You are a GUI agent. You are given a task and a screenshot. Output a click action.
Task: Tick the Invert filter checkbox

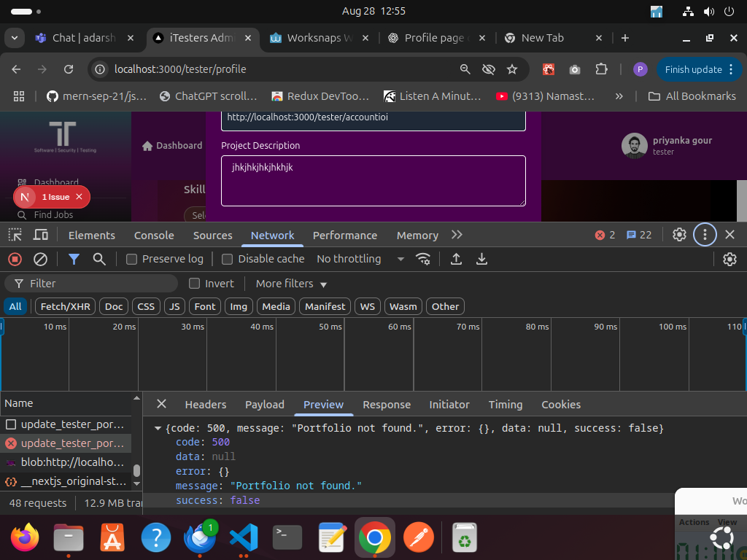pos(195,284)
